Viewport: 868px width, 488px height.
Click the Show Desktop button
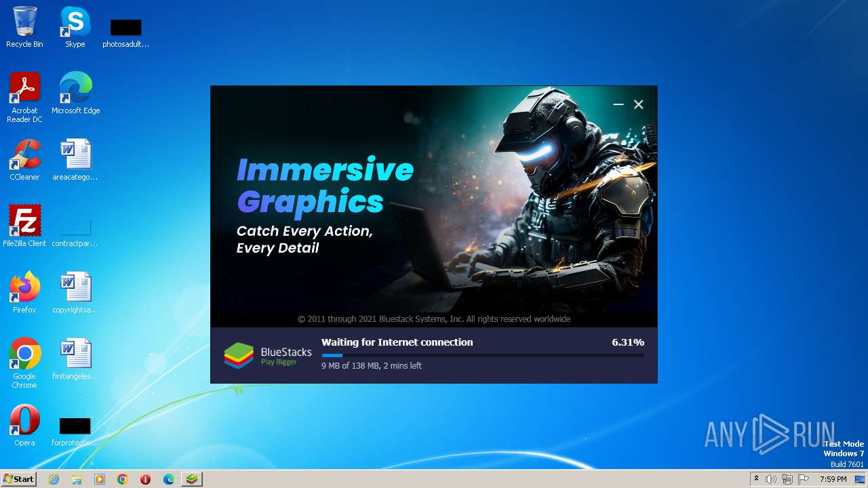click(x=860, y=479)
